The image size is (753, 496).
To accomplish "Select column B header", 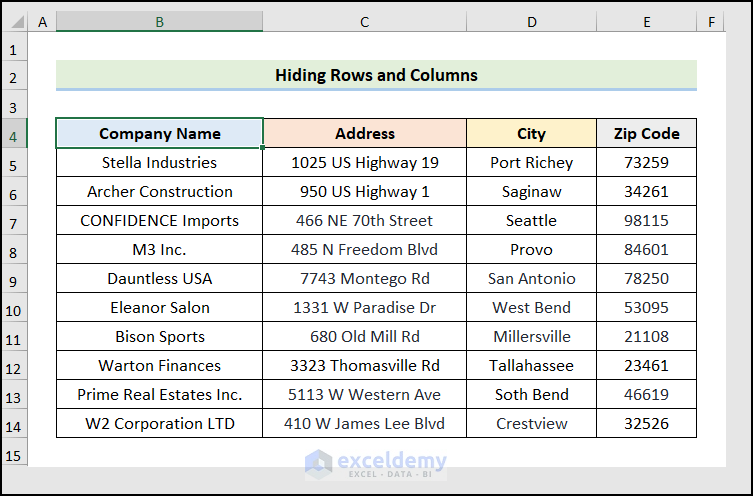I will pyautogui.click(x=160, y=22).
